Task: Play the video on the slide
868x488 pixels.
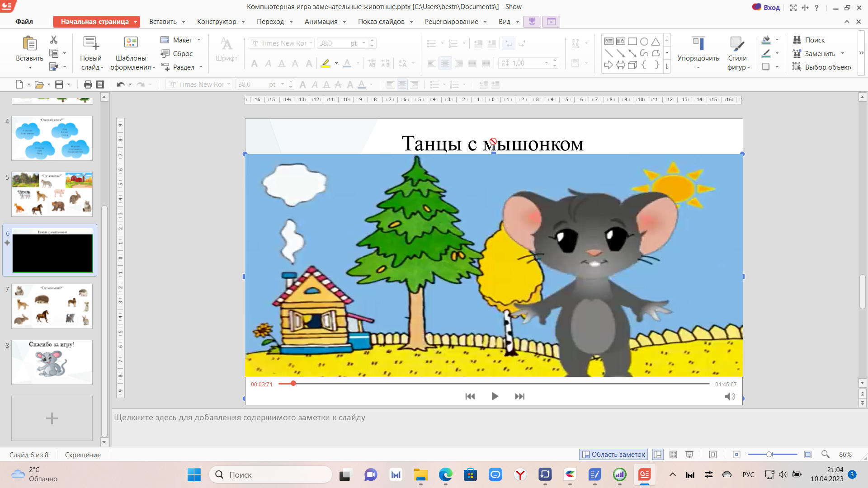Action: [x=495, y=396]
